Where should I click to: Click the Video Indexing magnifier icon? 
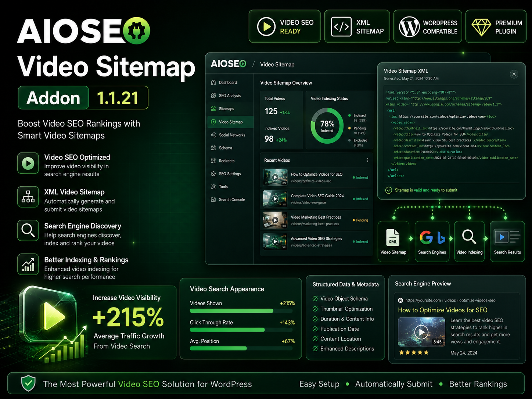[x=469, y=237]
